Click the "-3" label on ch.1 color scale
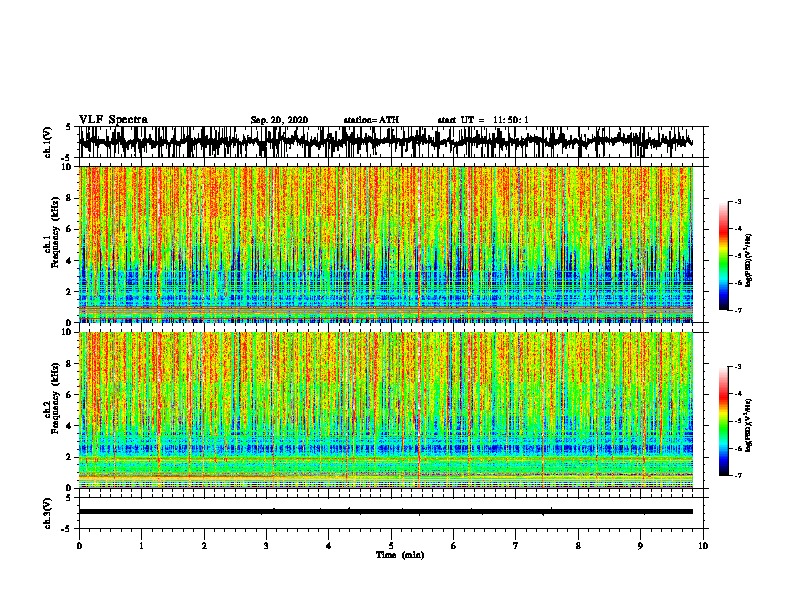The image size is (792, 612). coord(738,201)
